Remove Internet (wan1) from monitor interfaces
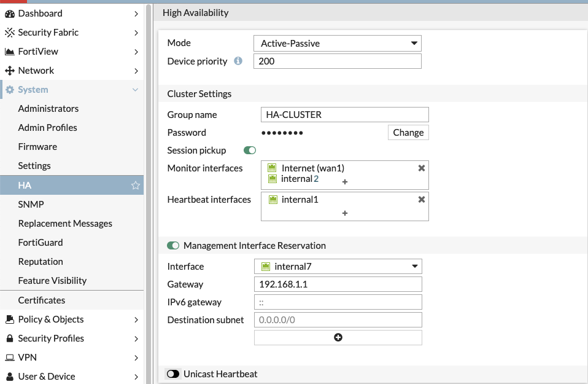Screen dimensions: 588x384 click(422, 168)
